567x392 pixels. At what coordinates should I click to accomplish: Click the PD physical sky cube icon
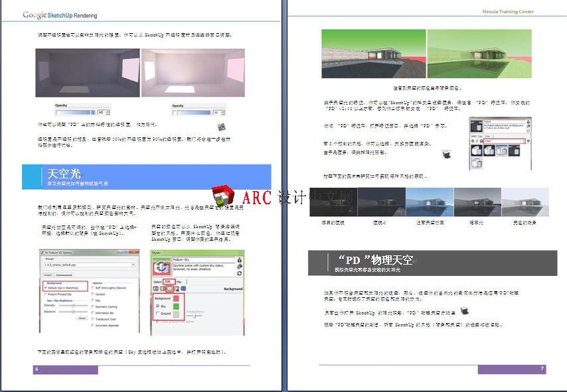pos(465,310)
